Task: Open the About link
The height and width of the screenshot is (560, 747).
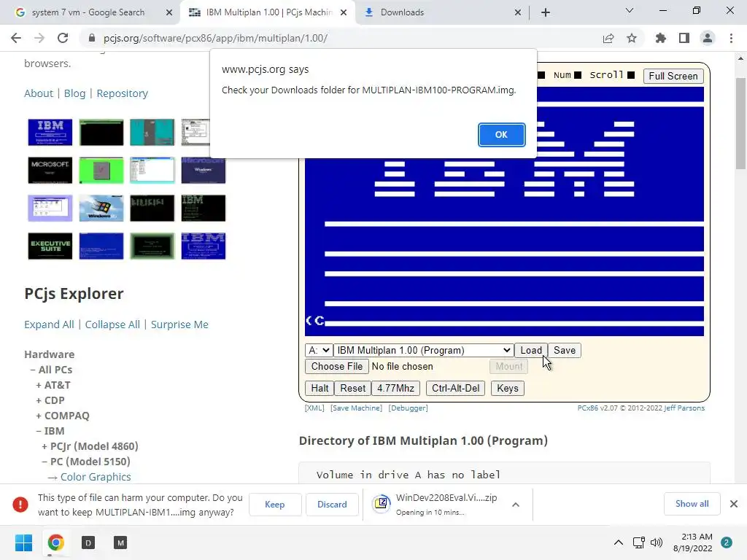Action: [x=39, y=93]
